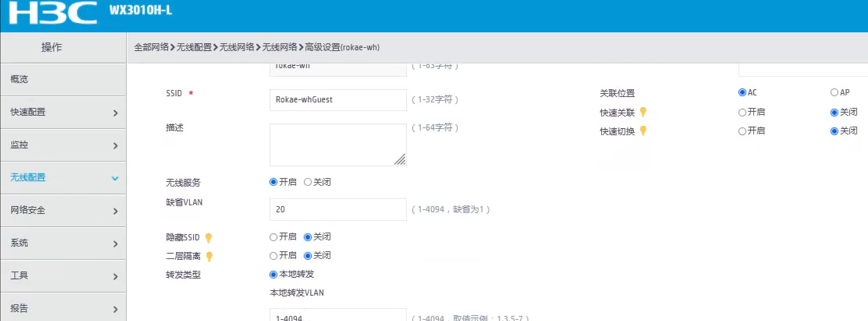Click the (1-4094，缺省为1) hint text
Viewport: 868px width, 321px height.
point(451,210)
